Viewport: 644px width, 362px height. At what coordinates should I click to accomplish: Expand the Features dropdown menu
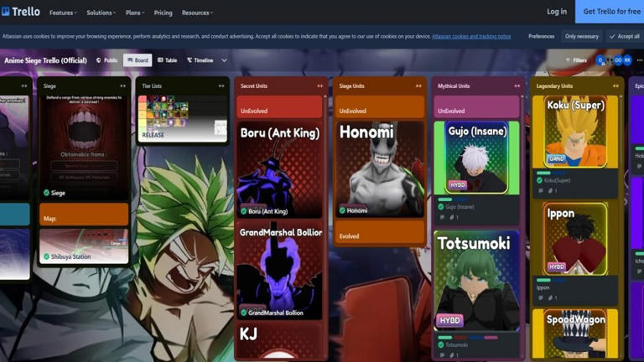(x=63, y=13)
